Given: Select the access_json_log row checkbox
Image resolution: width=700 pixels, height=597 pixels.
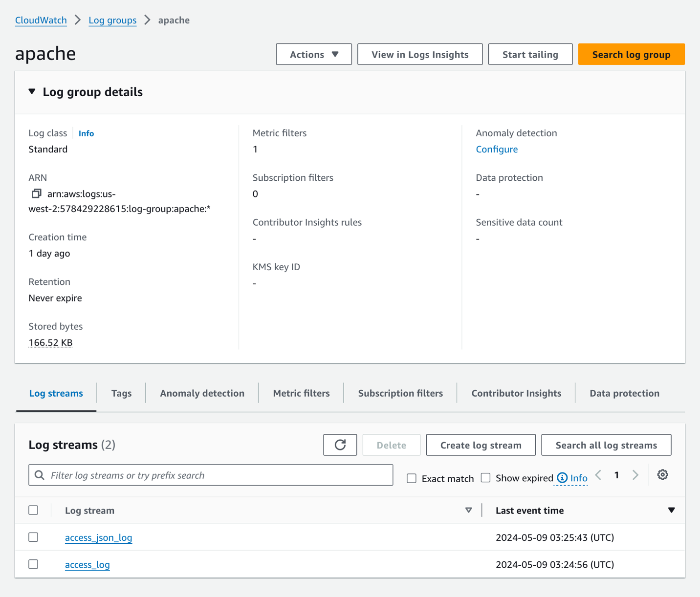Looking at the screenshot, I should click(x=33, y=537).
